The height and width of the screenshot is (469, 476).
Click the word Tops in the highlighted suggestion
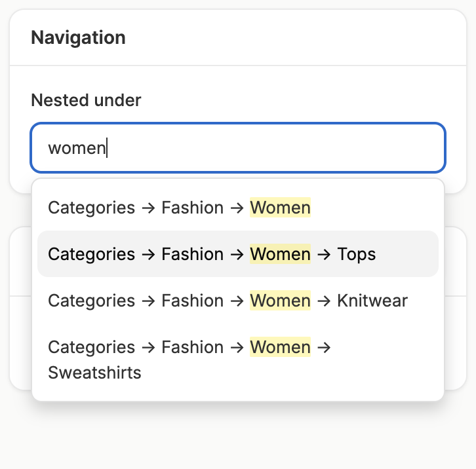coord(356,254)
